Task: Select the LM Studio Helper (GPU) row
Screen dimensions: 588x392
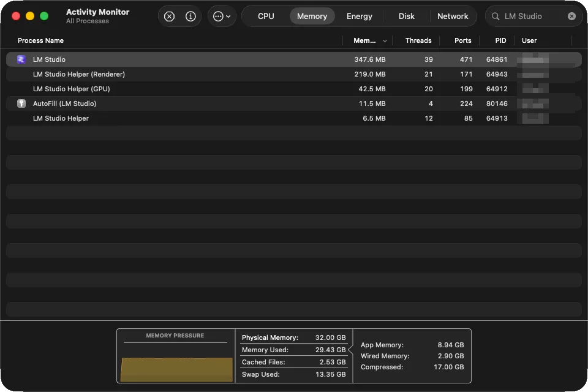Action: 293,89
